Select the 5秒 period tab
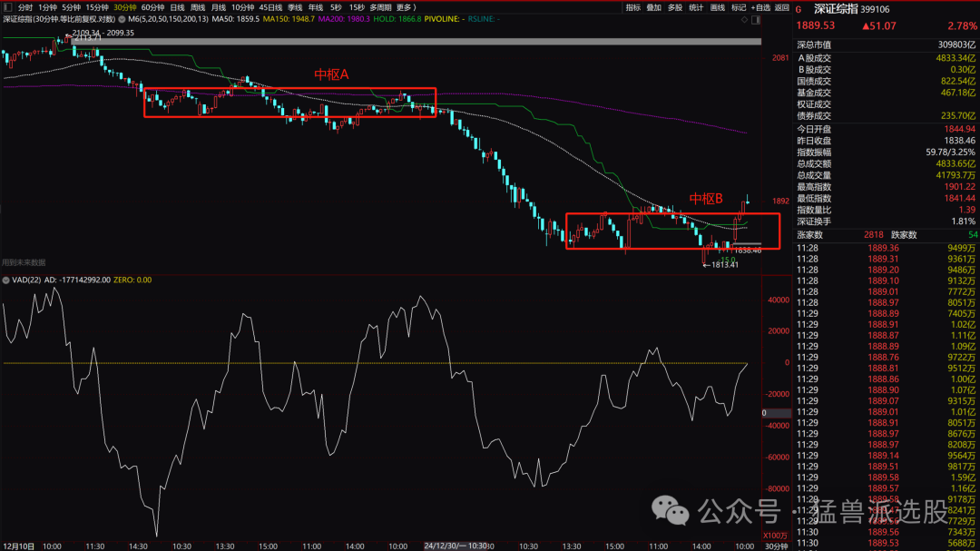This screenshot has height=551, width=980. pyautogui.click(x=337, y=7)
